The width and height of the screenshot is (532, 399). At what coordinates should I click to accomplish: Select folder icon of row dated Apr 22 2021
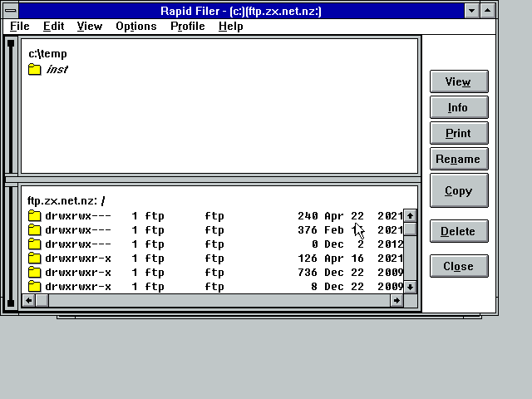pyautogui.click(x=34, y=216)
